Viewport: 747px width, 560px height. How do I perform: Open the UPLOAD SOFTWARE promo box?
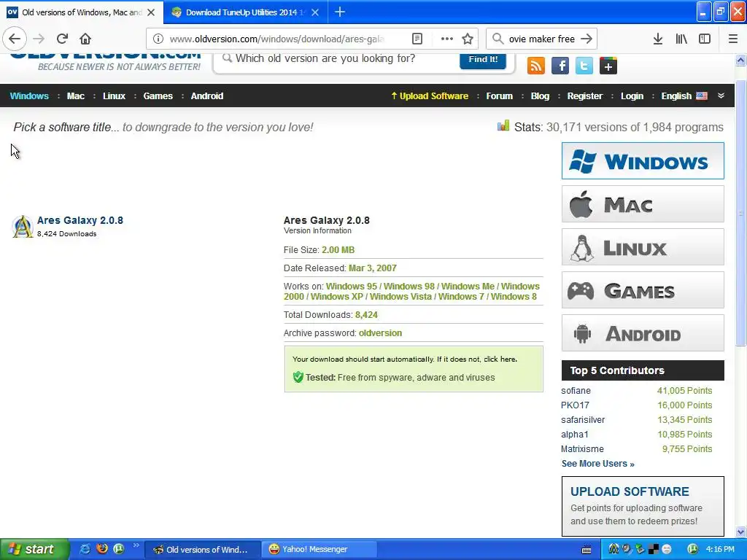(643, 506)
